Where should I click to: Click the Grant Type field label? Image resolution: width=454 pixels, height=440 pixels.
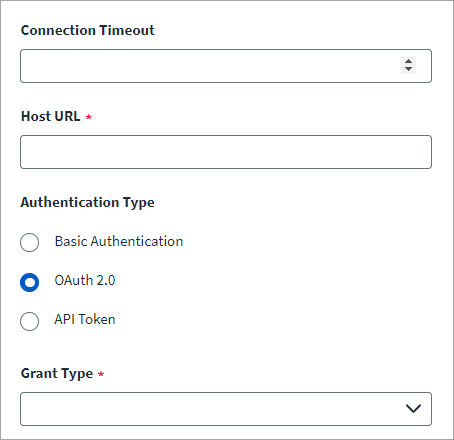click(x=57, y=374)
